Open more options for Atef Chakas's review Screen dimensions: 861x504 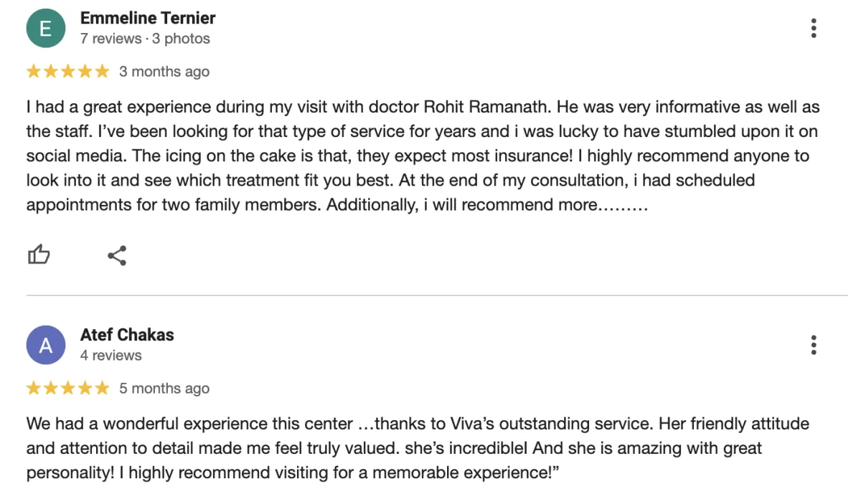click(x=813, y=345)
